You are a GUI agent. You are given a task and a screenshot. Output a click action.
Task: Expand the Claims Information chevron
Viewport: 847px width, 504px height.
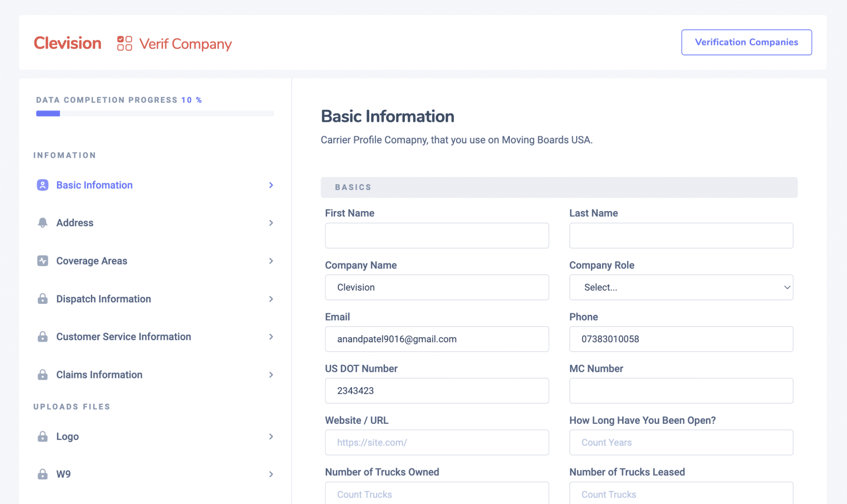(271, 374)
